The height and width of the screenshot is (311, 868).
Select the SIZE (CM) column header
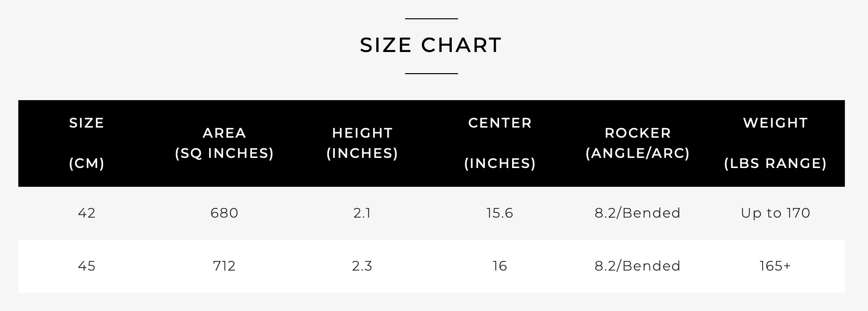87,143
